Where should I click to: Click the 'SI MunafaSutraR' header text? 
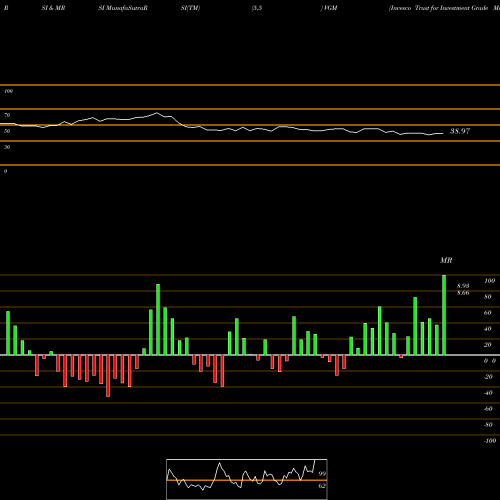[x=123, y=8]
